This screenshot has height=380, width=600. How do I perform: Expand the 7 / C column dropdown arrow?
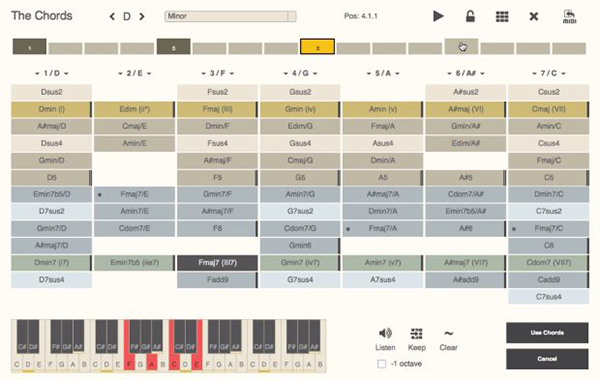pos(564,73)
